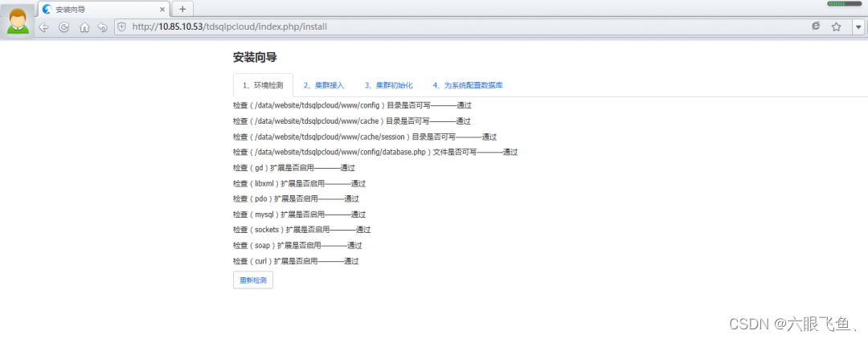Close the 安装向导 browser tab
Viewport: 868px width, 339px height.
tap(162, 10)
